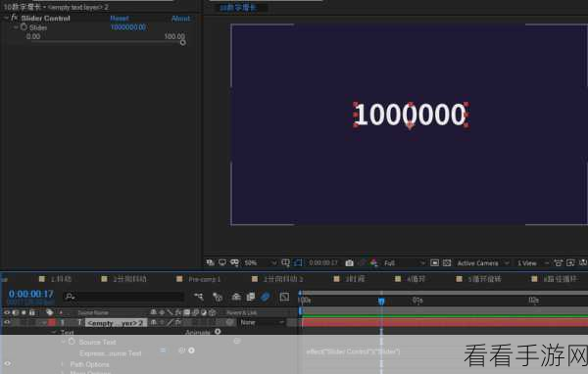Open grid and guide options icon
Image resolution: width=588 pixels, height=374 pixels.
[286, 262]
